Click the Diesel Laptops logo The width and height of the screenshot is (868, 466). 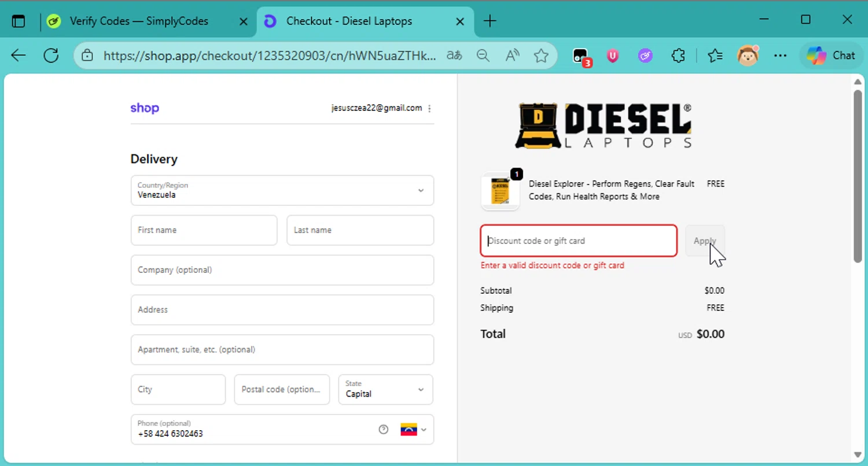(603, 125)
